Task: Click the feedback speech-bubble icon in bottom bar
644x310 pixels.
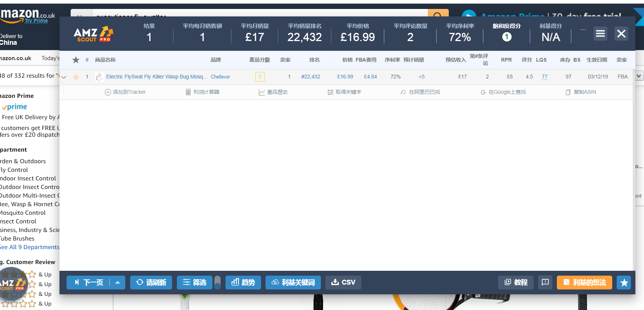Action: (x=545, y=282)
